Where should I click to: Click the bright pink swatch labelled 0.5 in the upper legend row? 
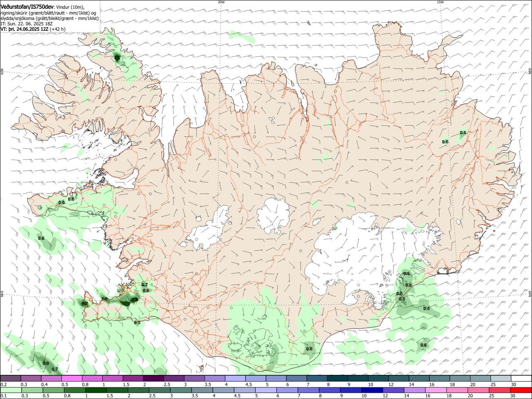tap(72, 378)
